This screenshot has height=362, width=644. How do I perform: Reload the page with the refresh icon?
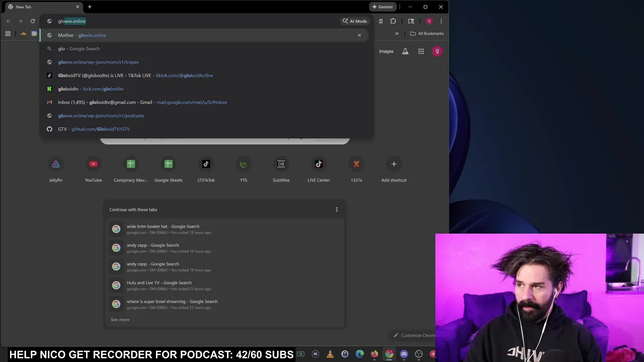click(x=33, y=21)
